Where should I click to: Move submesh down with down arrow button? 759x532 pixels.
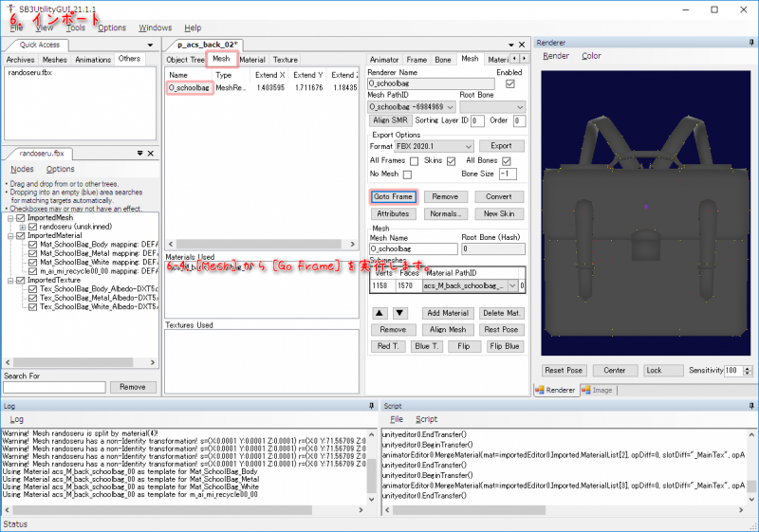point(399,313)
